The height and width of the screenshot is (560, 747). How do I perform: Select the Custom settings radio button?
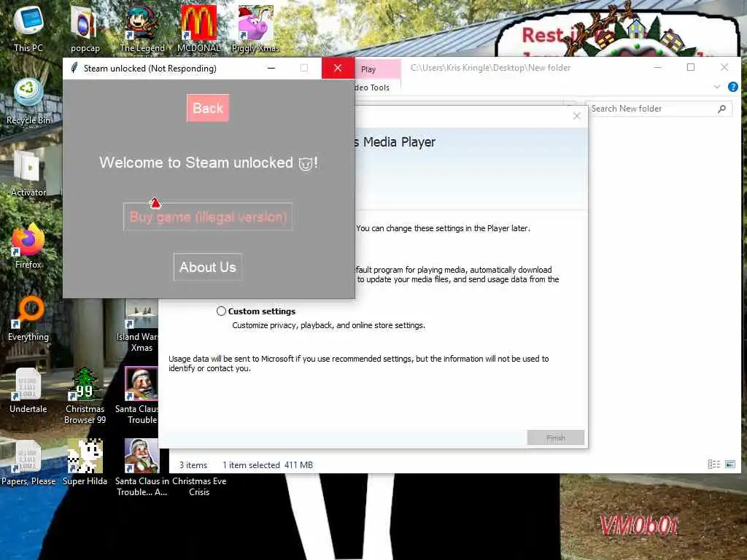[221, 311]
